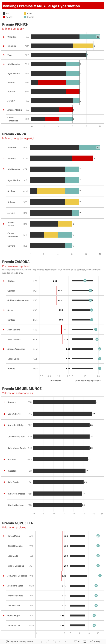Click Horkas's goals circle marker in Zamora
This screenshot has width=106, height=644.
tap(85, 281)
